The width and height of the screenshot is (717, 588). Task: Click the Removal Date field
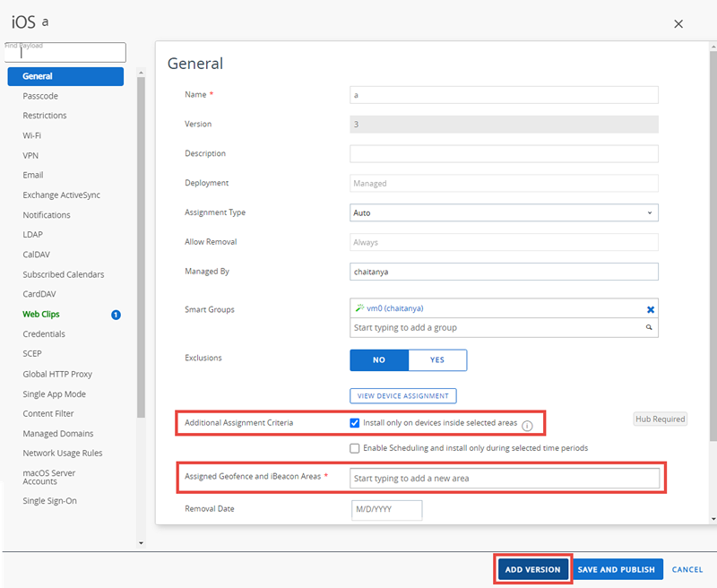(x=387, y=509)
